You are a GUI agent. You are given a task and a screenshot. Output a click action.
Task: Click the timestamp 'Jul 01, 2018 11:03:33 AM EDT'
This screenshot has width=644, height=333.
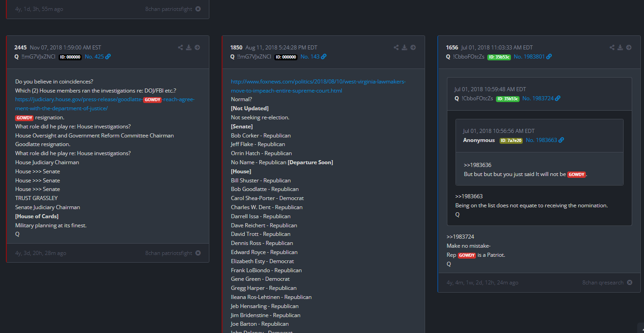click(x=497, y=48)
